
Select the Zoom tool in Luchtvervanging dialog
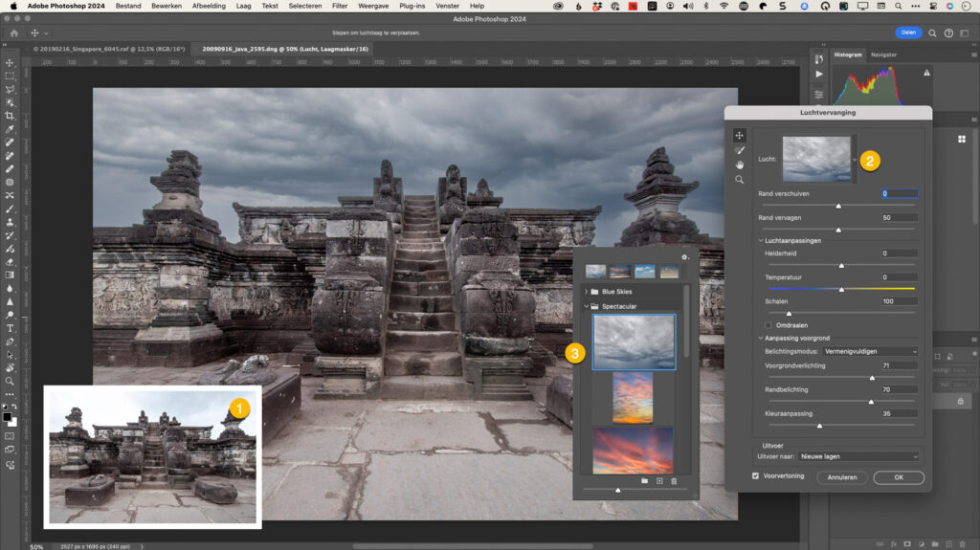(x=740, y=180)
